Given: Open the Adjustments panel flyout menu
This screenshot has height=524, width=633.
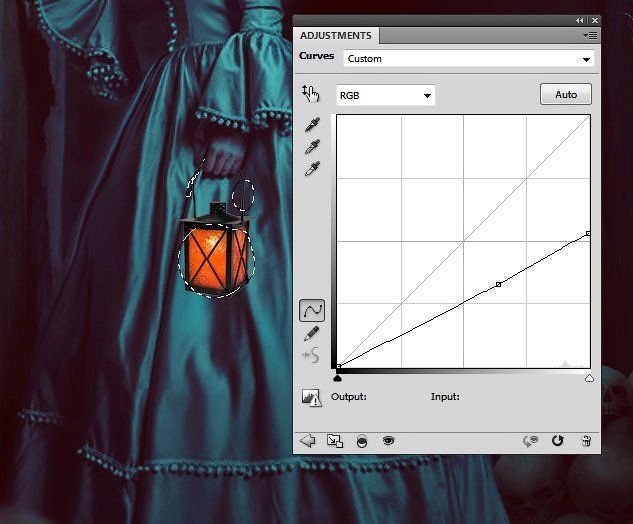Looking at the screenshot, I should [x=590, y=36].
